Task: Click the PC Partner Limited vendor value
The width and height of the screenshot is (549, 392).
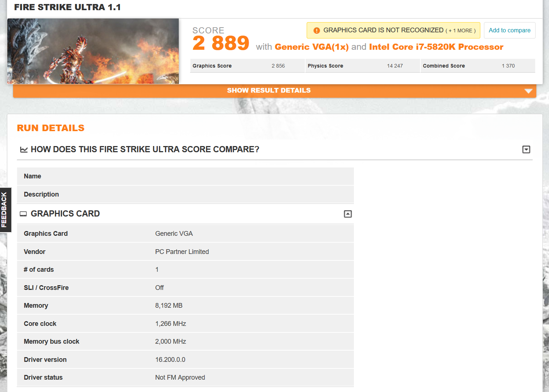Action: point(182,252)
